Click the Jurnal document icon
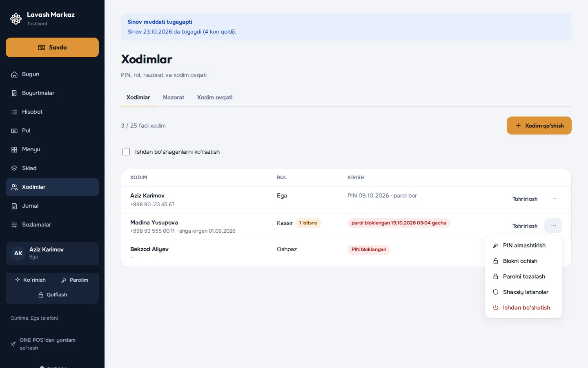This screenshot has height=368, width=588. pos(14,206)
